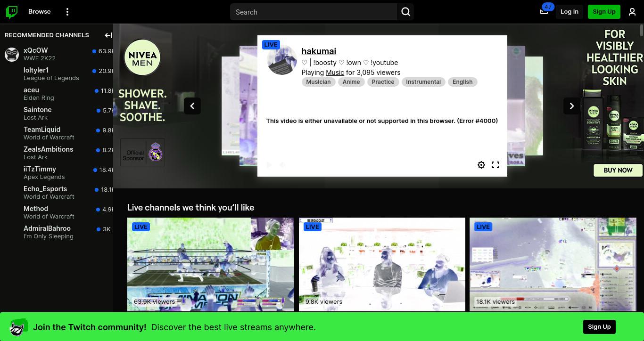The height and width of the screenshot is (341, 644).
Task: Click the top bar Sign Up button
Action: tap(604, 12)
